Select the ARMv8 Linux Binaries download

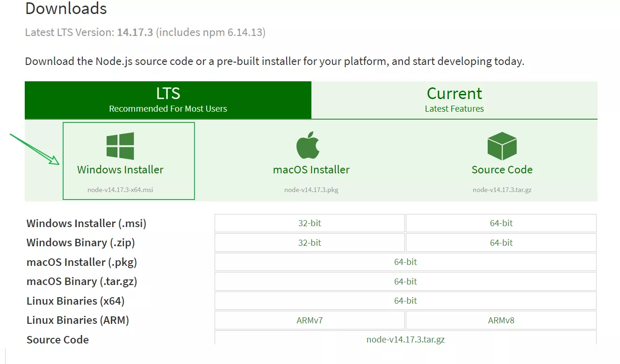click(501, 320)
